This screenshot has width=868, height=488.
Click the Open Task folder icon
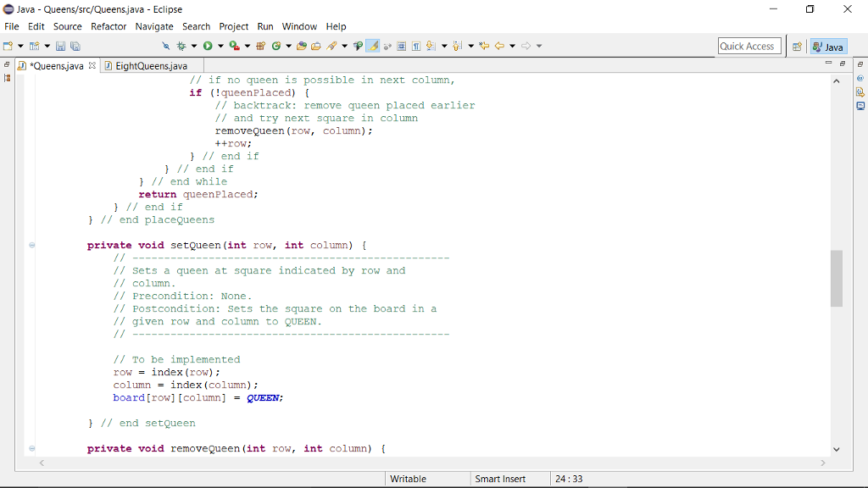pos(316,46)
